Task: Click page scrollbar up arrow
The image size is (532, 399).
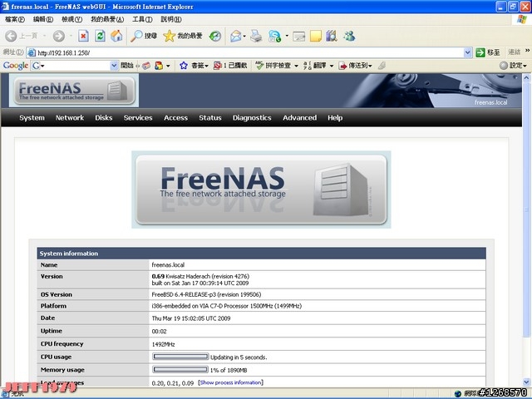Action: point(526,78)
